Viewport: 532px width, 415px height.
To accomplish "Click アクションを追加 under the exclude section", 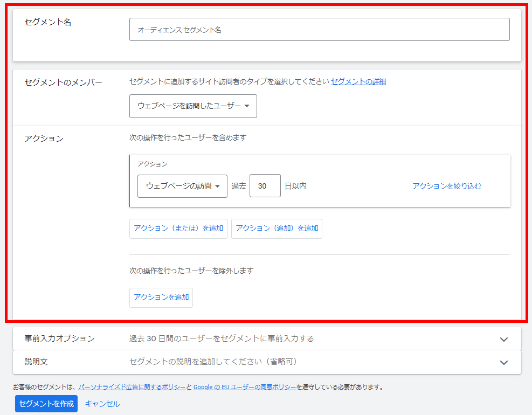I will pos(161,298).
